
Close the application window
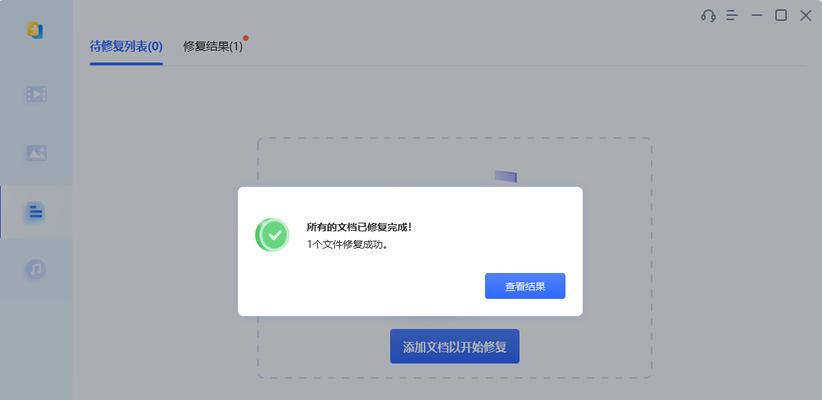pos(806,16)
